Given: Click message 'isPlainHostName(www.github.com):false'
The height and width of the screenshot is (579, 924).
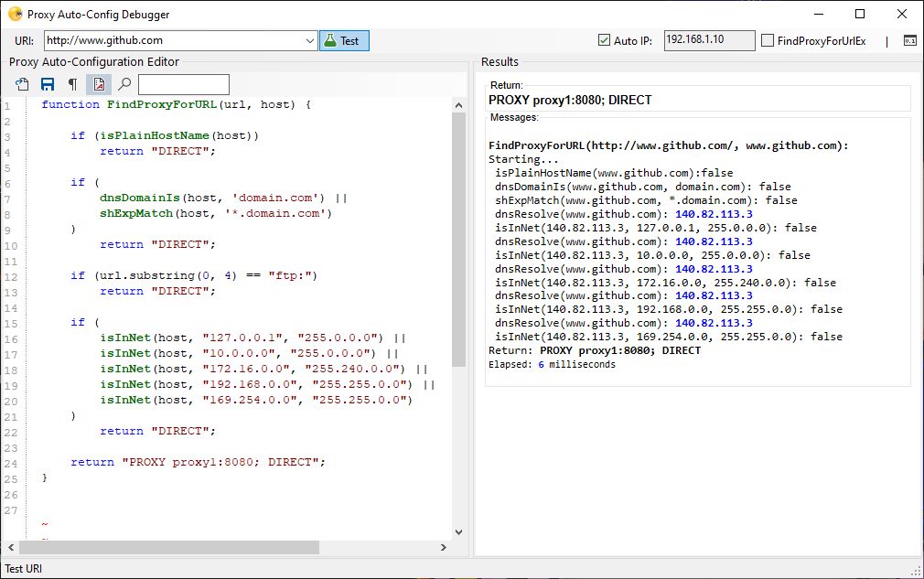Looking at the screenshot, I should click(614, 173).
